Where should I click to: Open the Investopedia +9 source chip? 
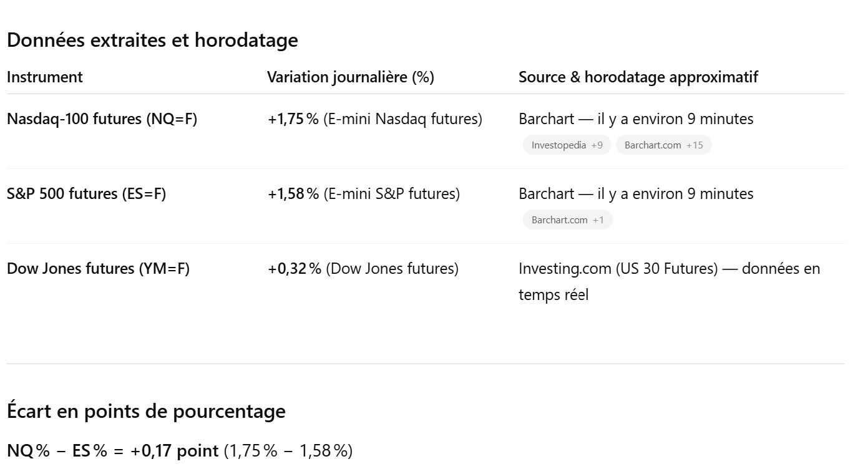tap(567, 145)
